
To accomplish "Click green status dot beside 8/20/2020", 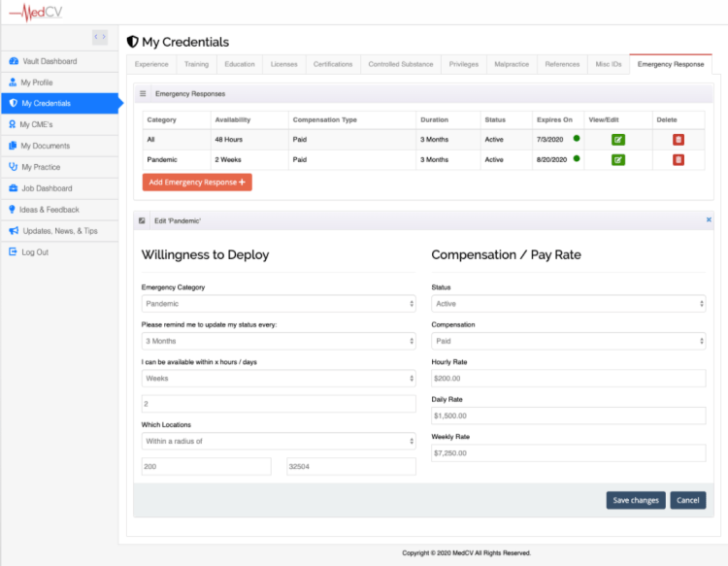I will click(x=577, y=159).
